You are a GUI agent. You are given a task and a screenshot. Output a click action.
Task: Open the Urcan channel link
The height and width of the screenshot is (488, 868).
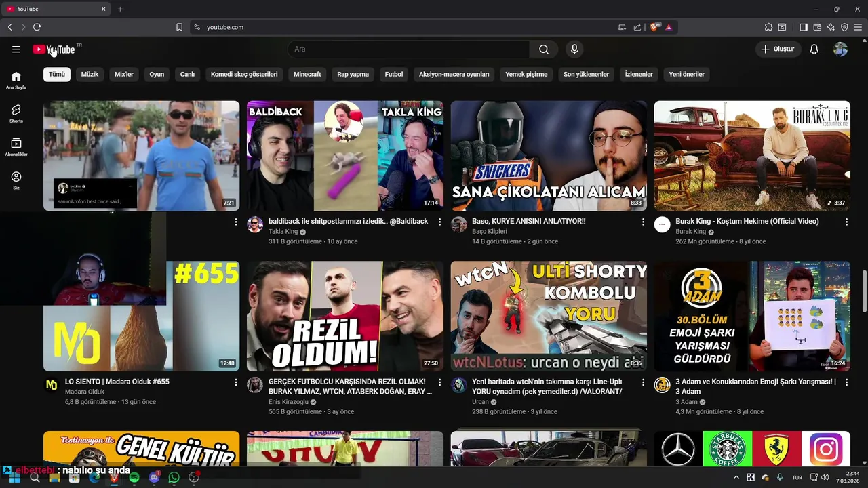480,402
